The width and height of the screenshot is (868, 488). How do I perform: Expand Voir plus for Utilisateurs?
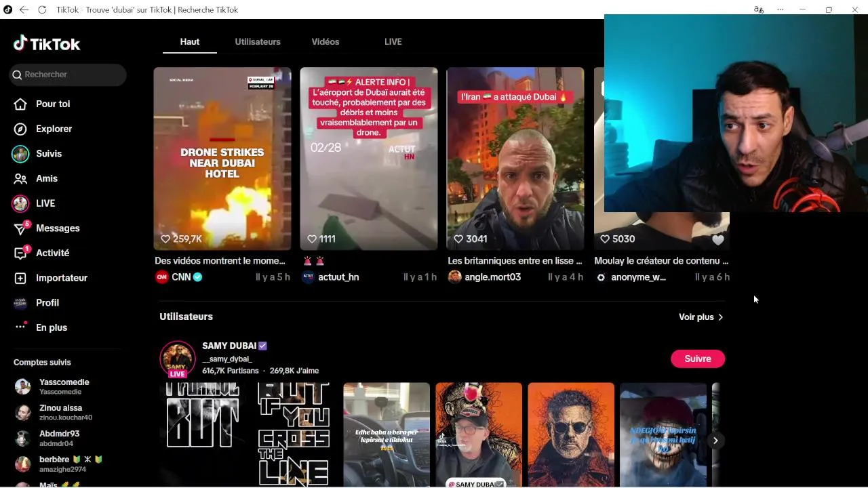pos(701,317)
